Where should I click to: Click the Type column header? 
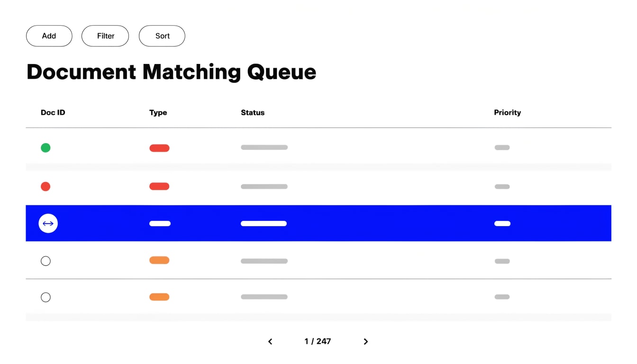[x=158, y=113]
